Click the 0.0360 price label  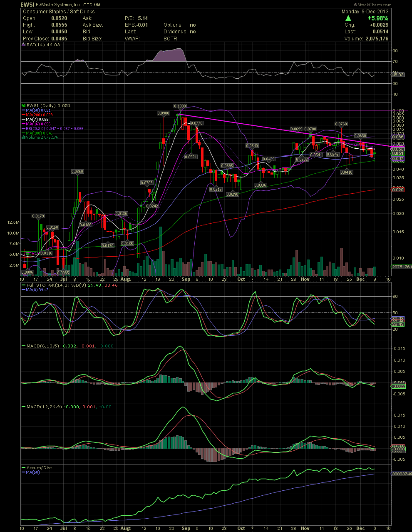(77, 172)
